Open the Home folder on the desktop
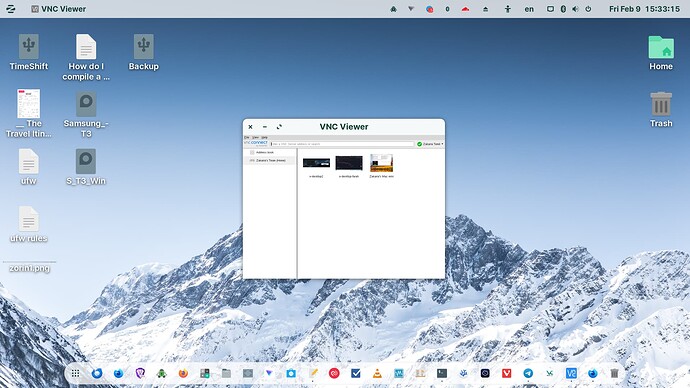This screenshot has height=388, width=690. coord(661,53)
